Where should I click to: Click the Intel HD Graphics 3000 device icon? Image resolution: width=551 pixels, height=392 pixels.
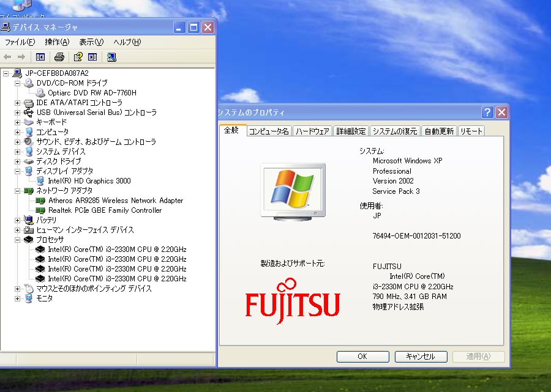point(40,181)
